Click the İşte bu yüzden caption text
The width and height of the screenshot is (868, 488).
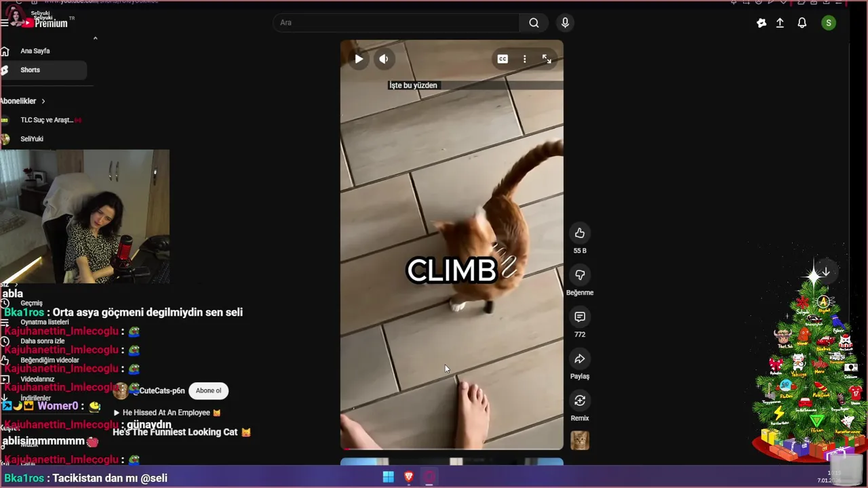pyautogui.click(x=413, y=85)
